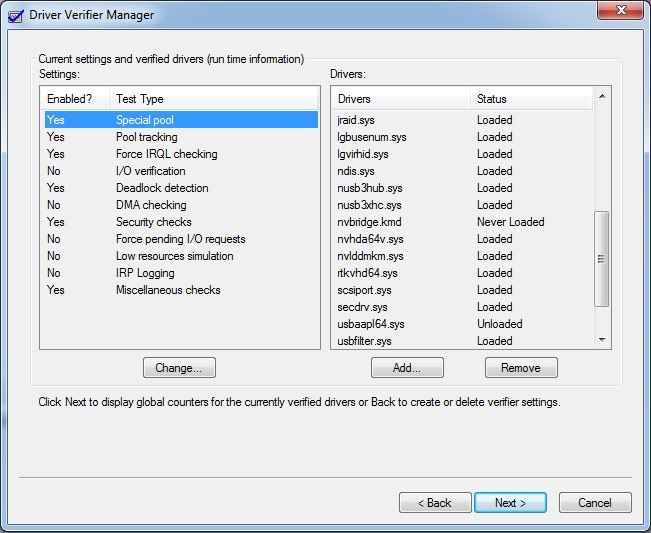The height and width of the screenshot is (533, 651).
Task: Select the Security checks setting
Action: tap(181, 222)
